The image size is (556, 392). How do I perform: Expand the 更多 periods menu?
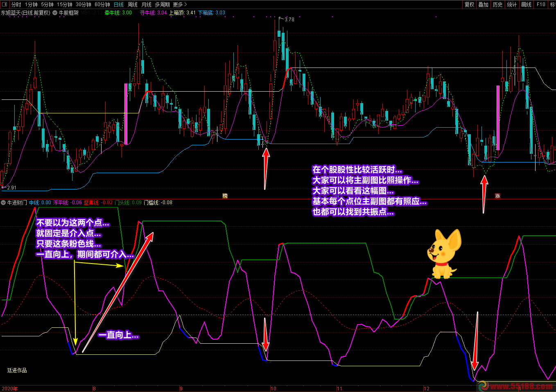[180, 5]
